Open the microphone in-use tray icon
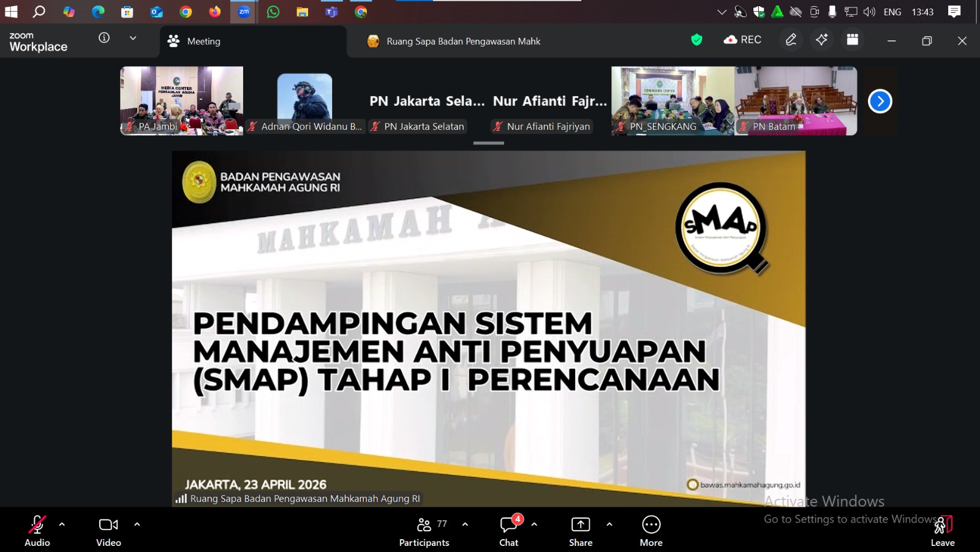980x552 pixels. 832,12
